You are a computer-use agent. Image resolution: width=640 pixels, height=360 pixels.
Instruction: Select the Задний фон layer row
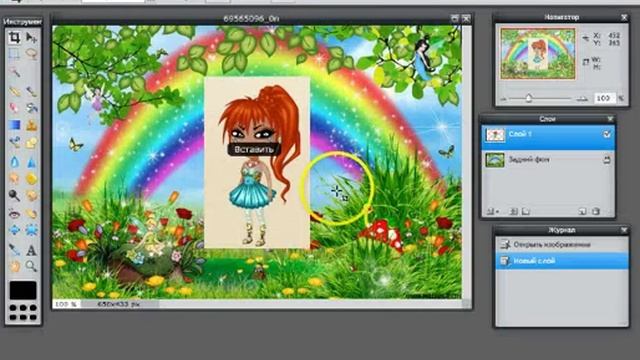(x=548, y=160)
